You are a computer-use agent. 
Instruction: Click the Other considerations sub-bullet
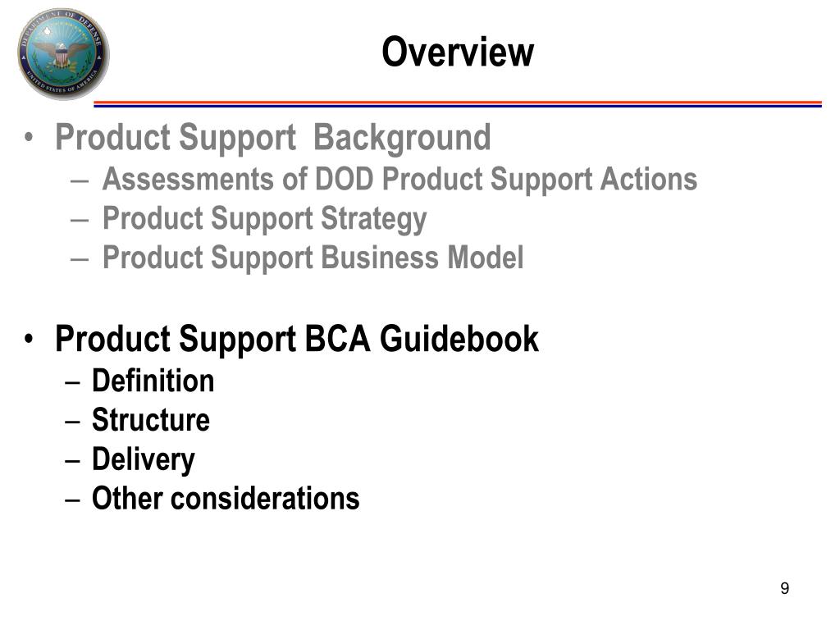click(226, 498)
